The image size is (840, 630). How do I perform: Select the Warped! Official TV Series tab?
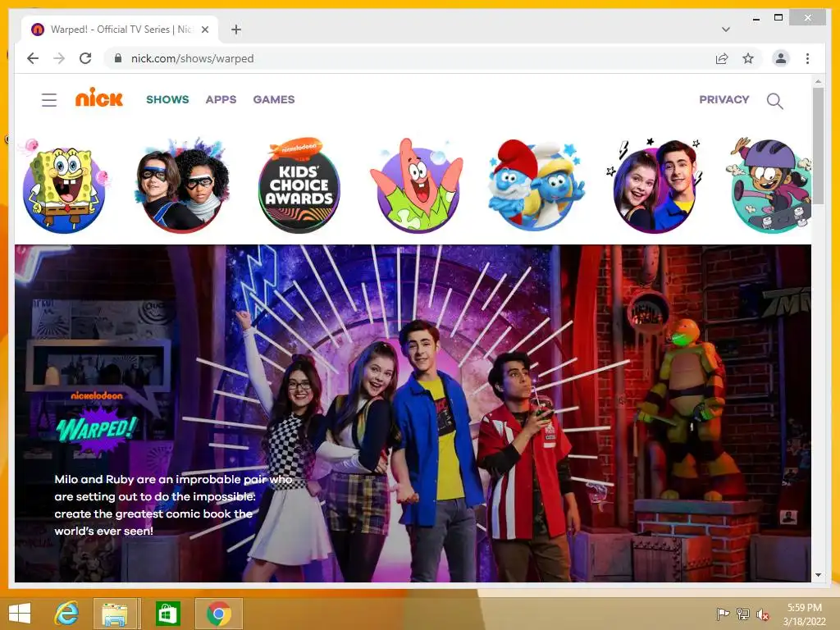[120, 30]
